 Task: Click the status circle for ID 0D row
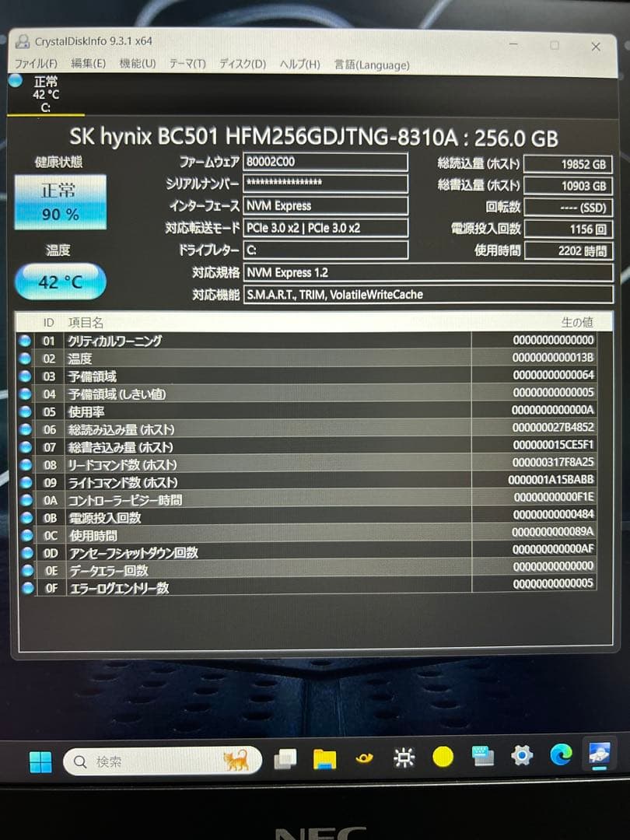coord(26,552)
